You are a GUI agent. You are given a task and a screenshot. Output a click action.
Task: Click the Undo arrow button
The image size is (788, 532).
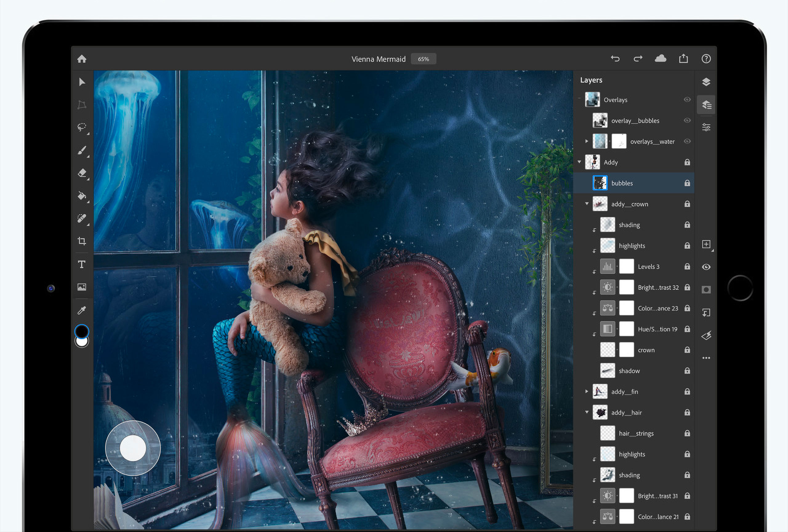pos(615,59)
